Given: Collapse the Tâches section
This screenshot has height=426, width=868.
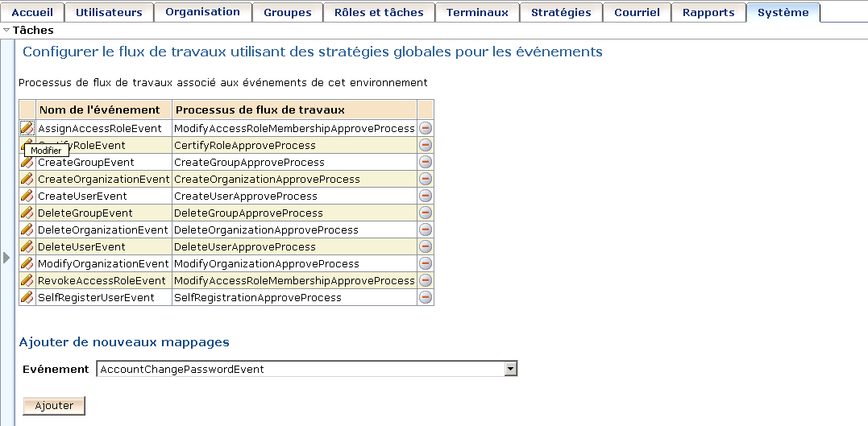Looking at the screenshot, I should (x=7, y=31).
